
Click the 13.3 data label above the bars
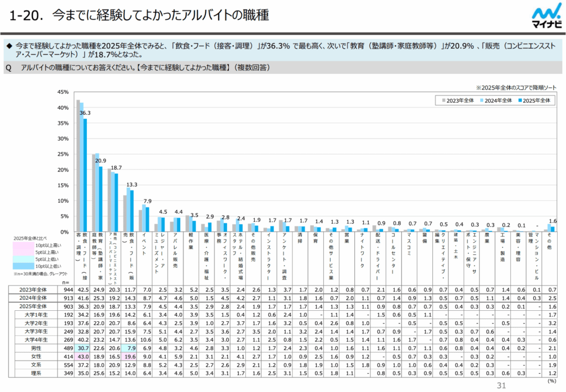coord(132,184)
